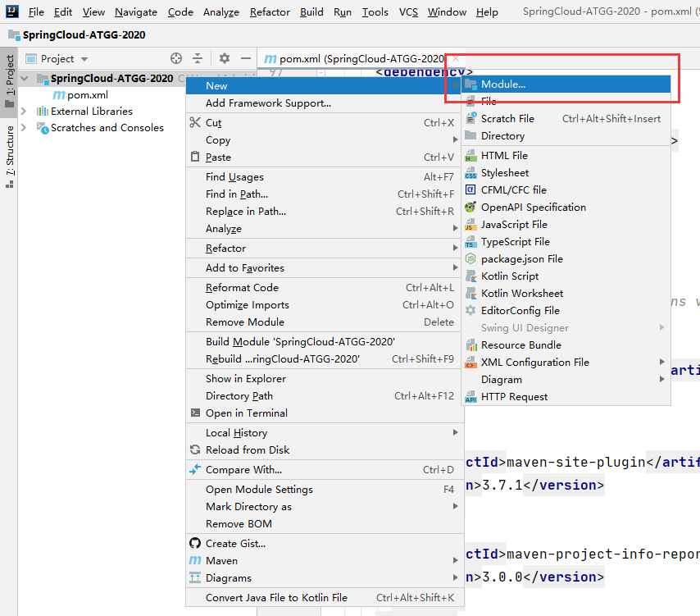This screenshot has height=616, width=700.
Task: Click the OpenAPI Specification icon
Action: tap(470, 207)
